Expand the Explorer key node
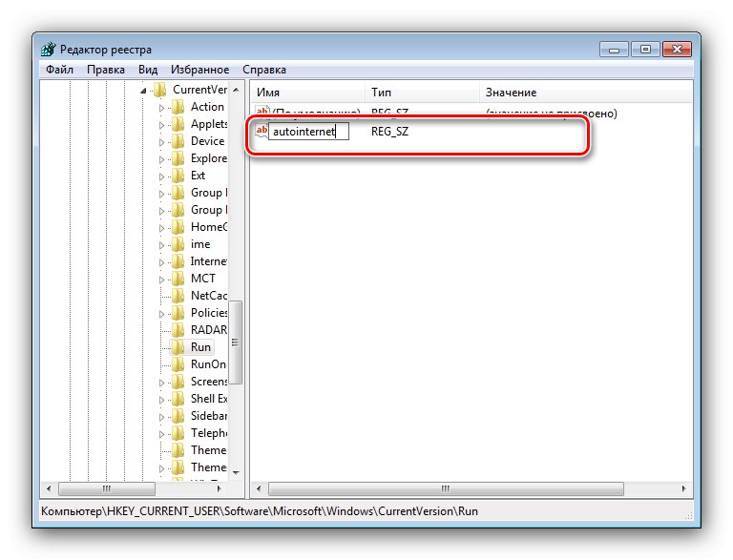 [161, 159]
